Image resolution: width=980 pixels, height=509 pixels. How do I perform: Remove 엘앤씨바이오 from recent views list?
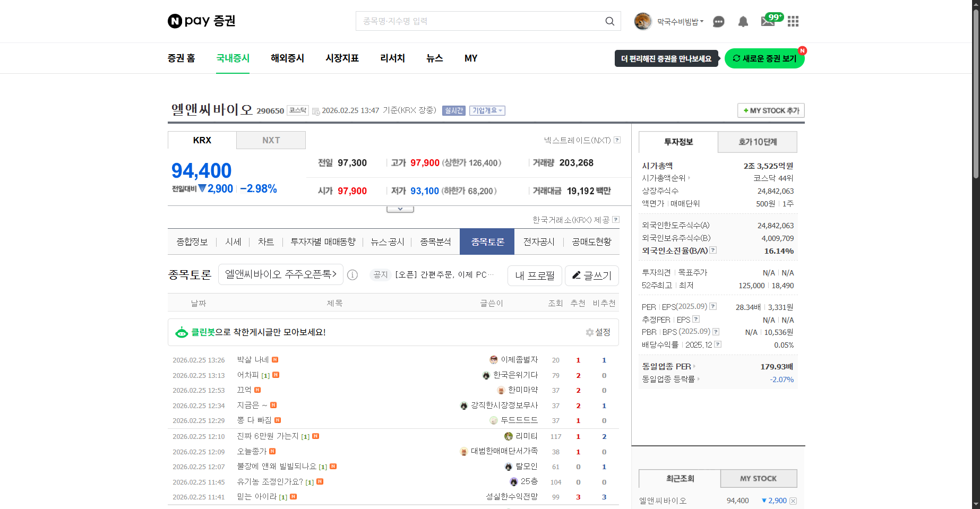pyautogui.click(x=793, y=501)
